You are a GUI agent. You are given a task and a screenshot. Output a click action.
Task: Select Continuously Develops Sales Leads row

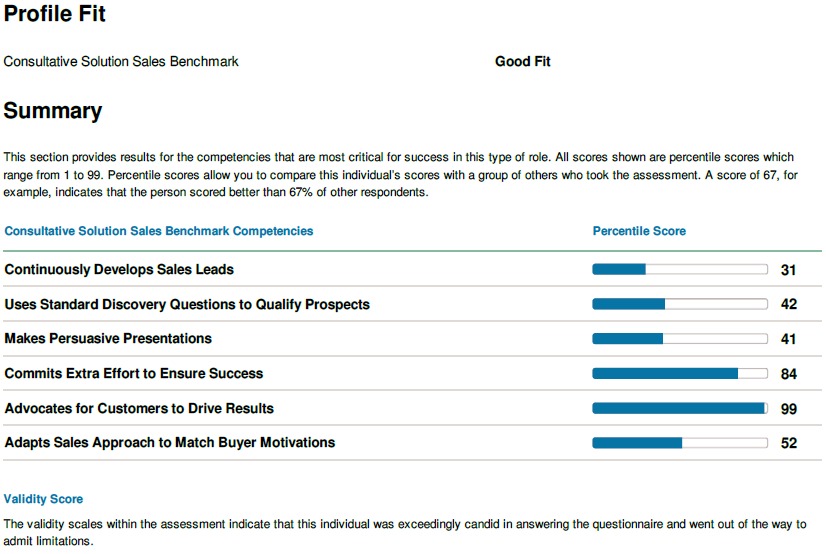(412, 270)
